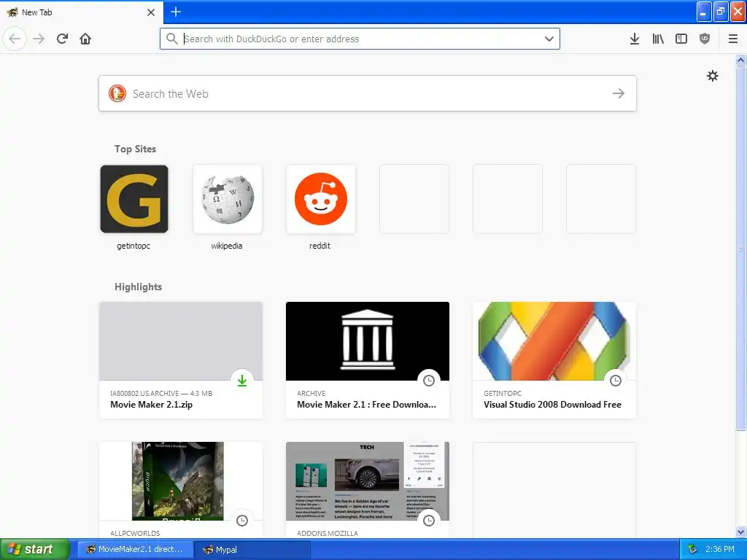
Task: Open the reddit top site tile
Action: tap(321, 199)
